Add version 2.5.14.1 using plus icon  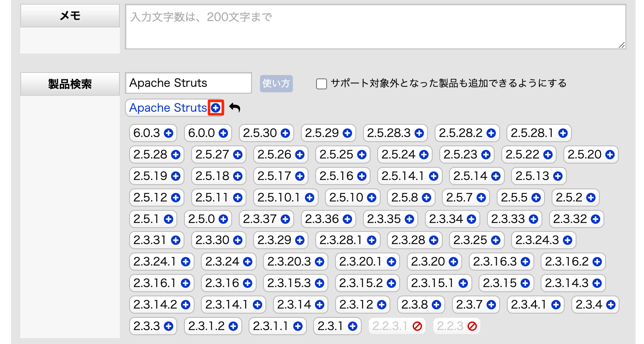433,176
